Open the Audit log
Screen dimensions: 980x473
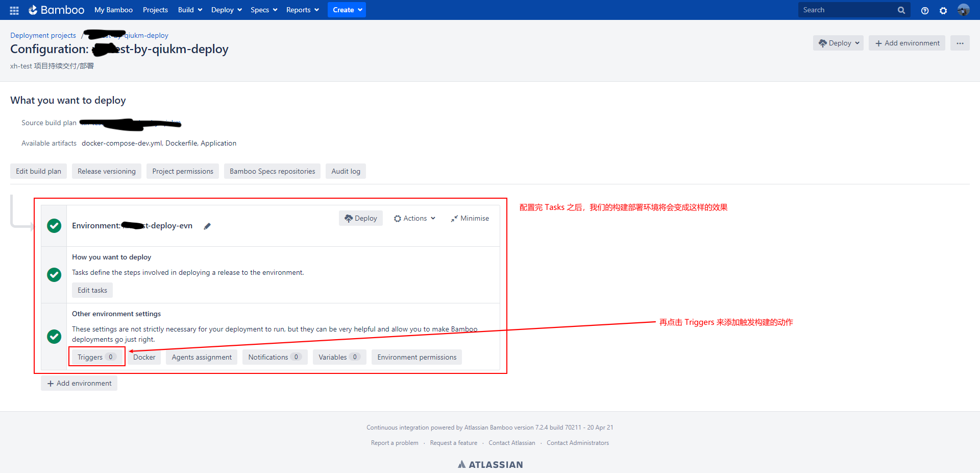[346, 171]
